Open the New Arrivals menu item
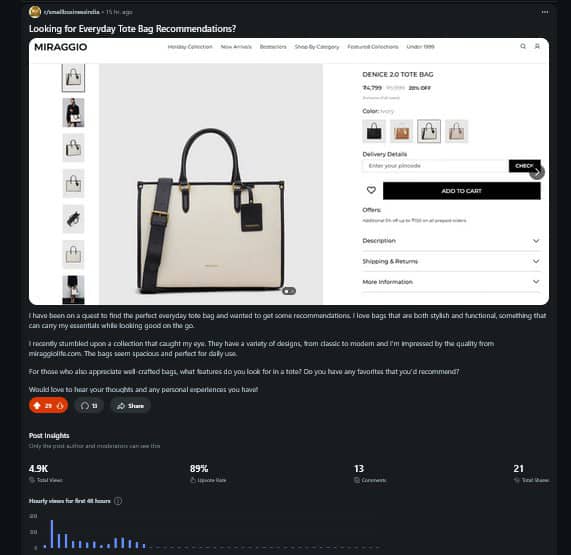 (236, 47)
